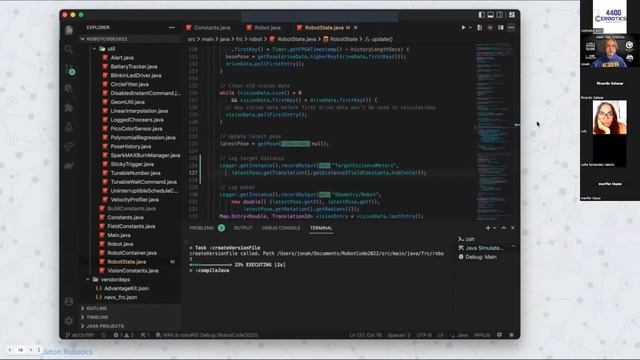640x360 pixels.
Task: Open the run button dropdown arrow
Action: pyautogui.click(x=470, y=28)
